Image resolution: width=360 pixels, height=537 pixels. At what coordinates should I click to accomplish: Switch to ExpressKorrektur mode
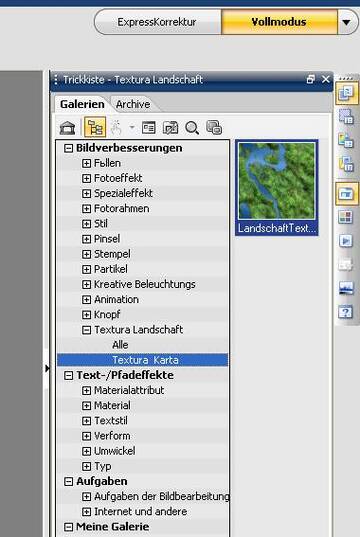coord(157,22)
